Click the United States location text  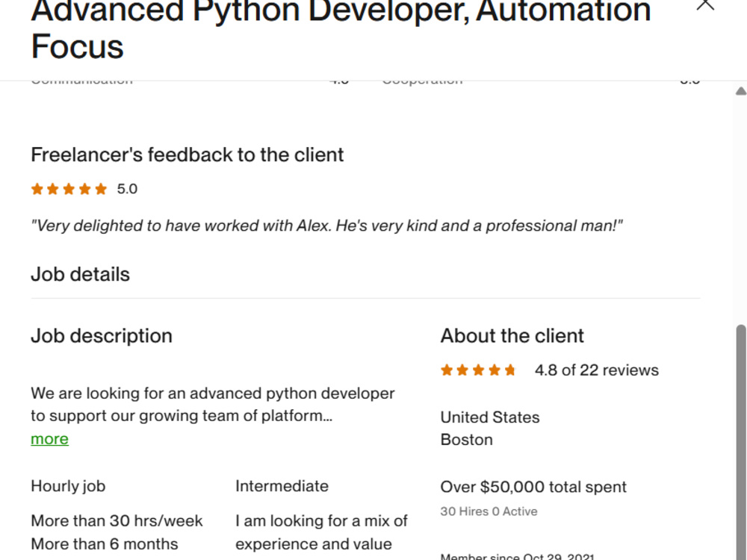point(490,417)
